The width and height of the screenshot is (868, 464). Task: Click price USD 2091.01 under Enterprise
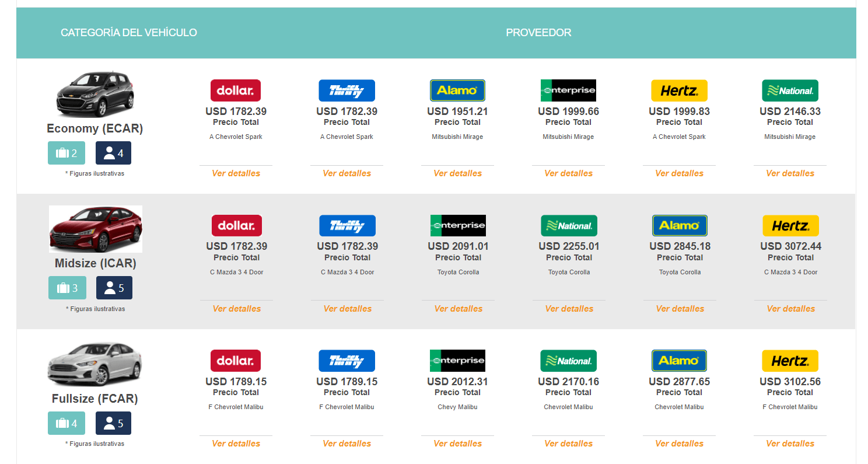[x=459, y=246]
